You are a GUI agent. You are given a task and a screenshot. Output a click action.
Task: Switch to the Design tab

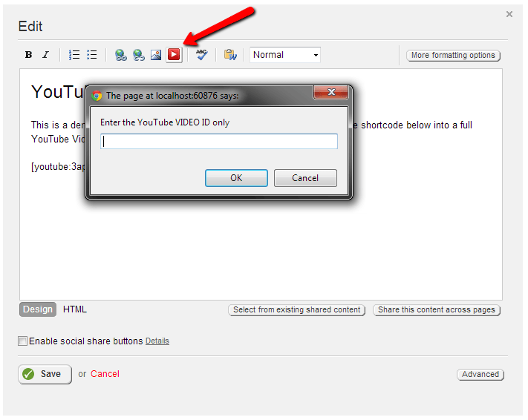coord(38,309)
